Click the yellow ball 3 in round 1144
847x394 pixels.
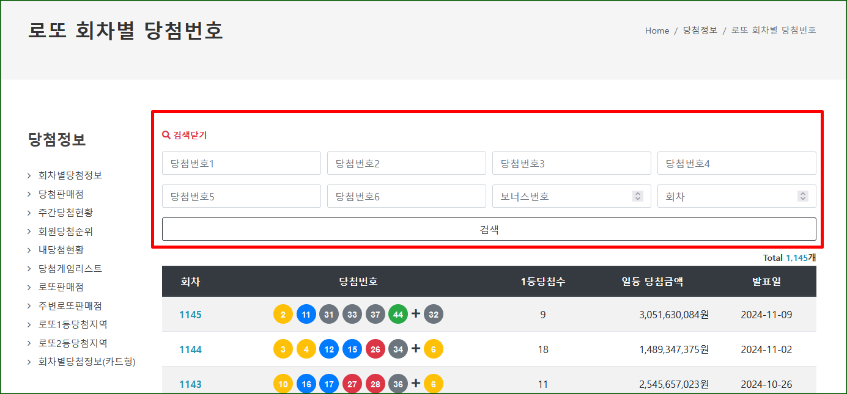tap(283, 349)
